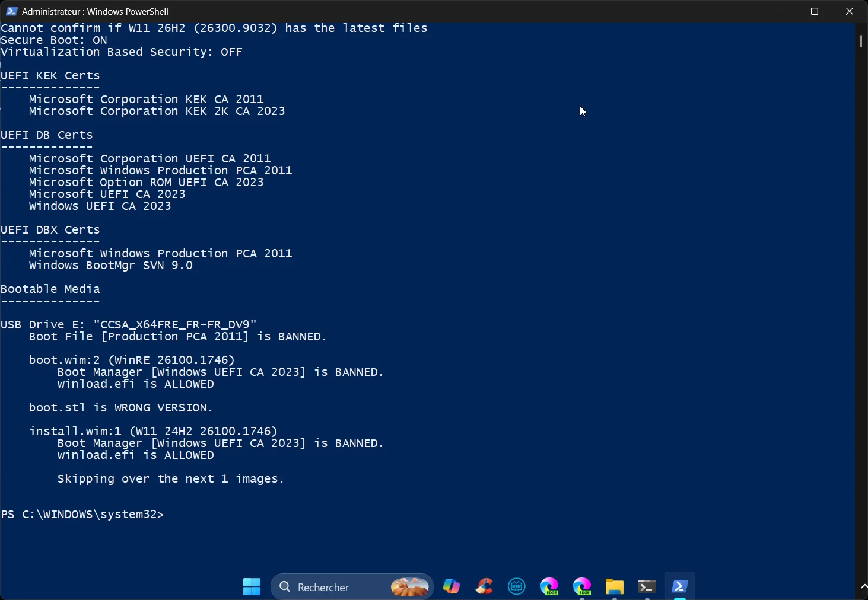Click the prompt line 'PS C:\WINDOWS\system32>'
Image resolution: width=868 pixels, height=600 pixels.
[82, 515]
